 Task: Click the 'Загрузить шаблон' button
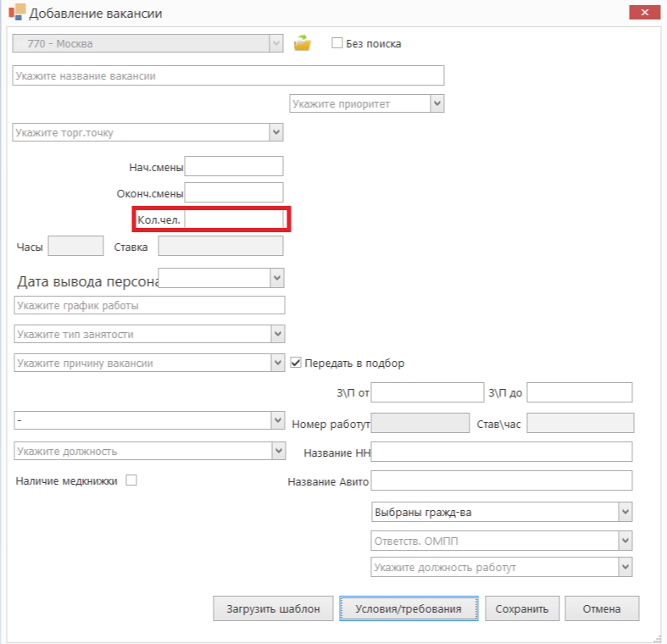click(x=273, y=608)
